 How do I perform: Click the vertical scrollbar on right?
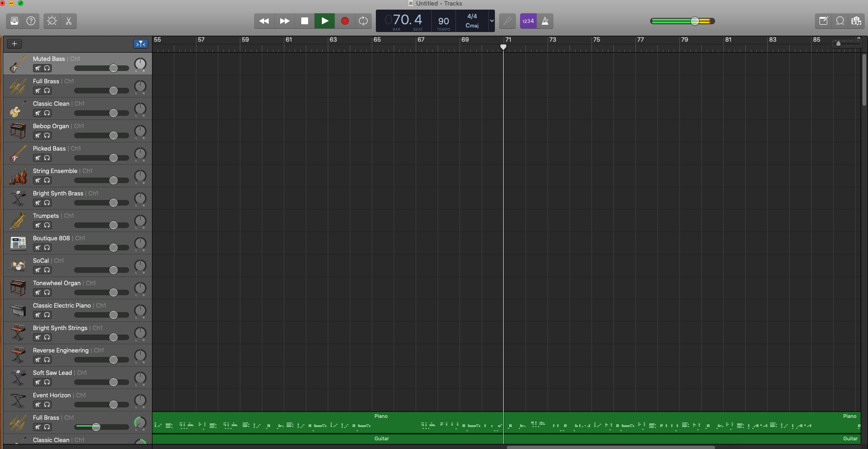click(x=864, y=80)
